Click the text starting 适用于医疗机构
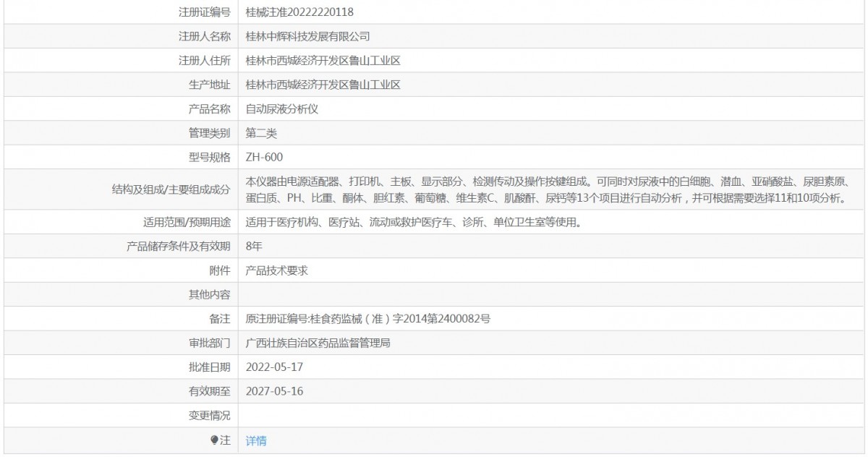Viewport: 868px width, 457px height. point(414,222)
